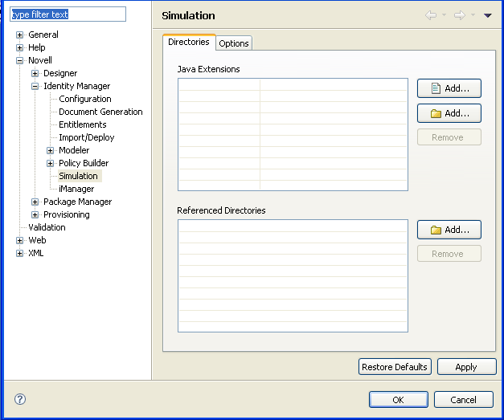Select Web label in tree

point(37,240)
